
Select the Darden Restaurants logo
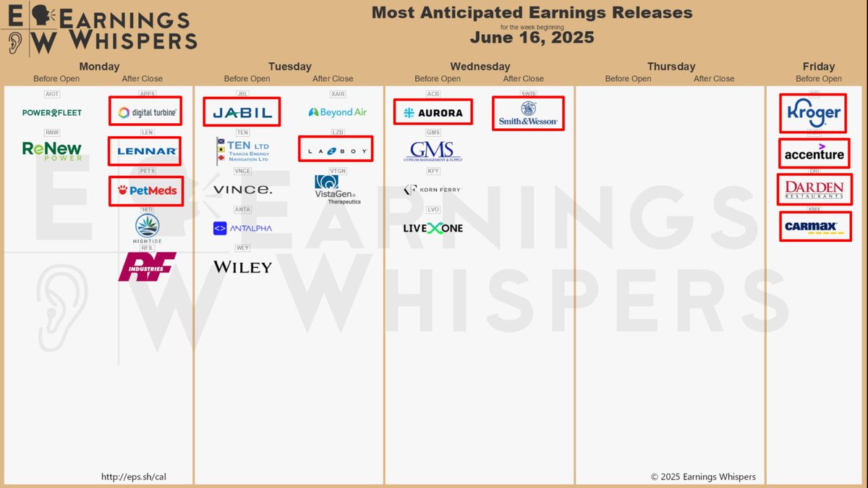tap(814, 190)
